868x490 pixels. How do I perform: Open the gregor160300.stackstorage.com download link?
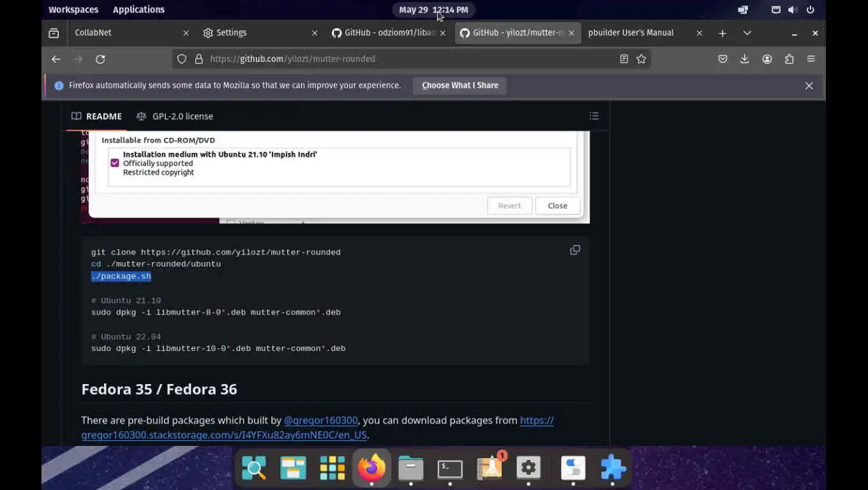tap(317, 427)
